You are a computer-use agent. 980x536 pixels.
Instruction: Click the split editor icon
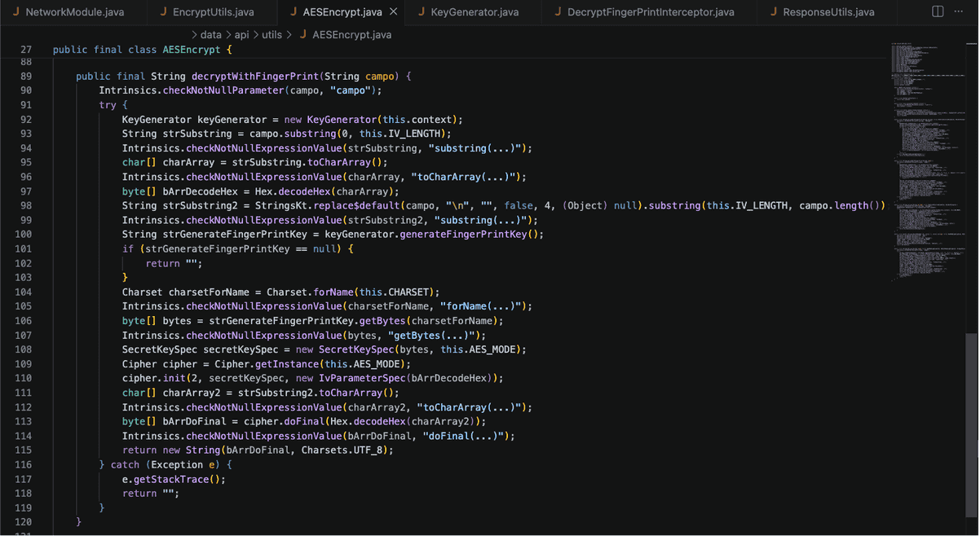tap(938, 11)
